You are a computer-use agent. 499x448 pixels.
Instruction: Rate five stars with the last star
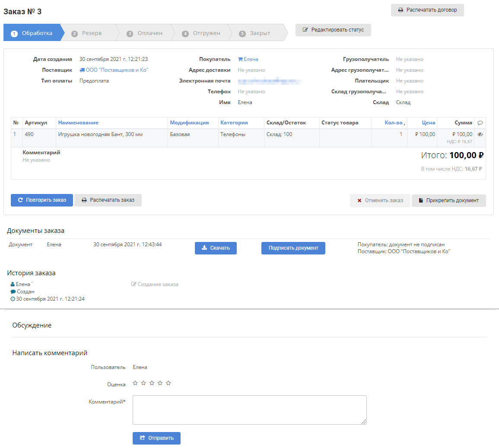click(x=168, y=383)
